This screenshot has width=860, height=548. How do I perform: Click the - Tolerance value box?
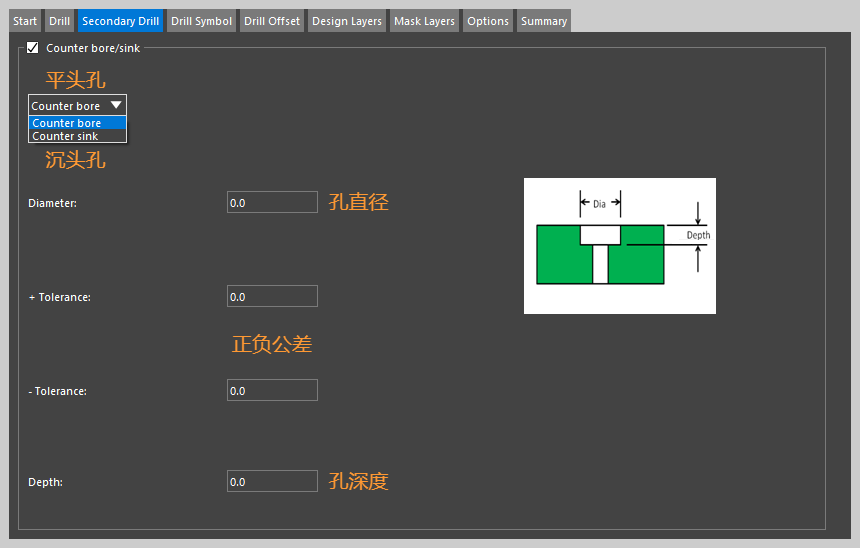pos(272,391)
